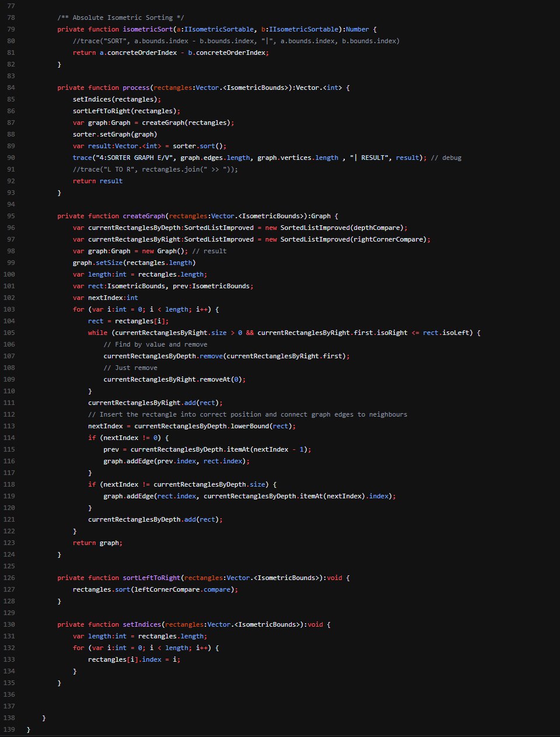Click "sorter.setGraph(graph)" statement
Viewport: 560px width, 737px height.
point(115,134)
